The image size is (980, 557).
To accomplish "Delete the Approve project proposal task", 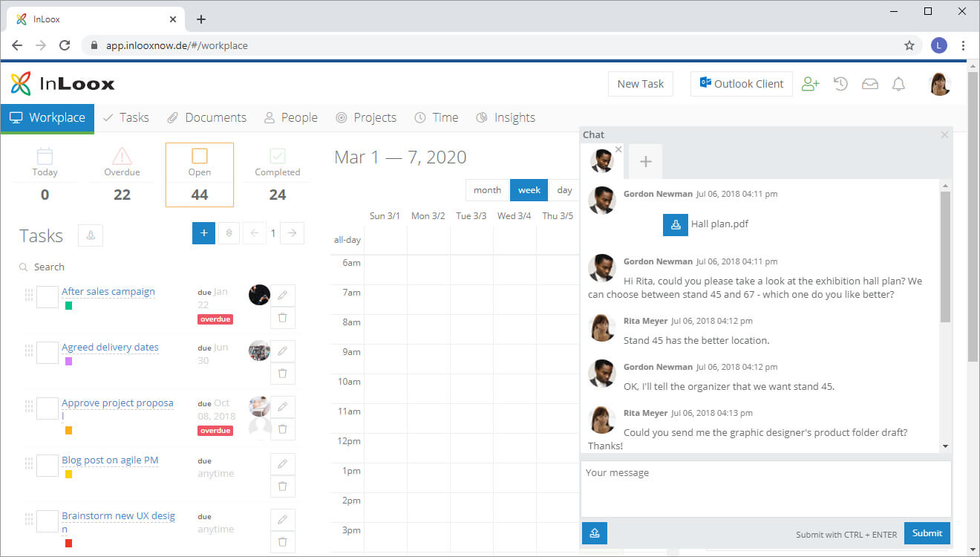I will click(283, 429).
